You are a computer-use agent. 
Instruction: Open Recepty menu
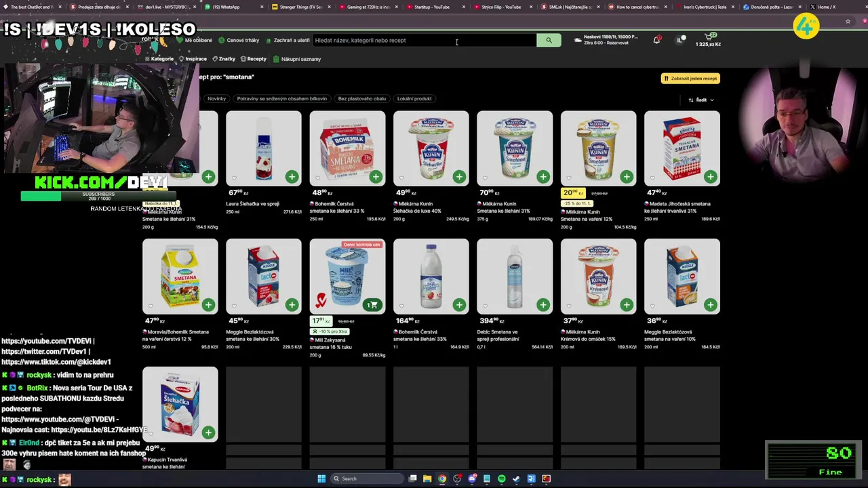pos(254,59)
